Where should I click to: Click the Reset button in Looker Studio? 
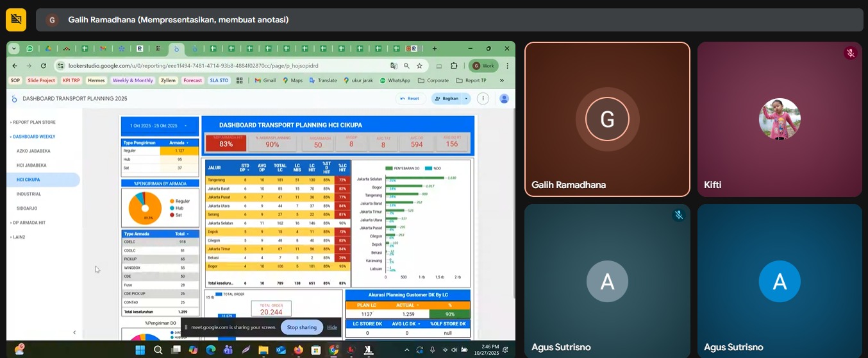[x=410, y=98]
